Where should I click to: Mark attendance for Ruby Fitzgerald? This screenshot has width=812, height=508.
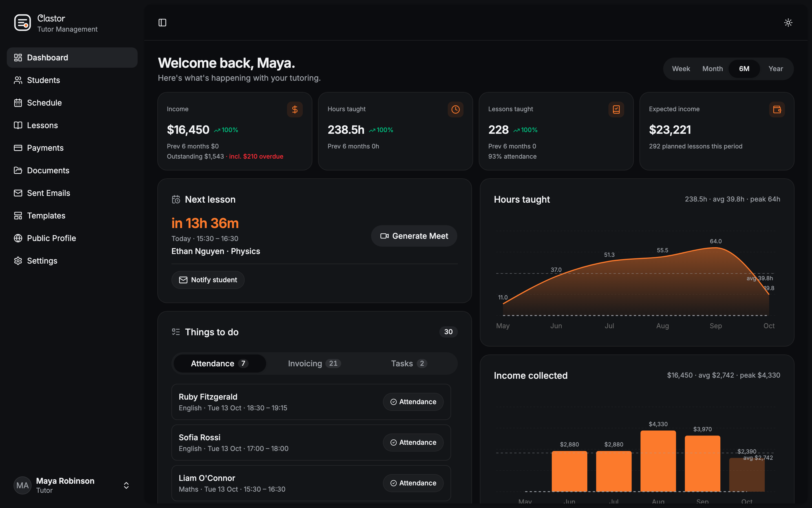(x=413, y=402)
